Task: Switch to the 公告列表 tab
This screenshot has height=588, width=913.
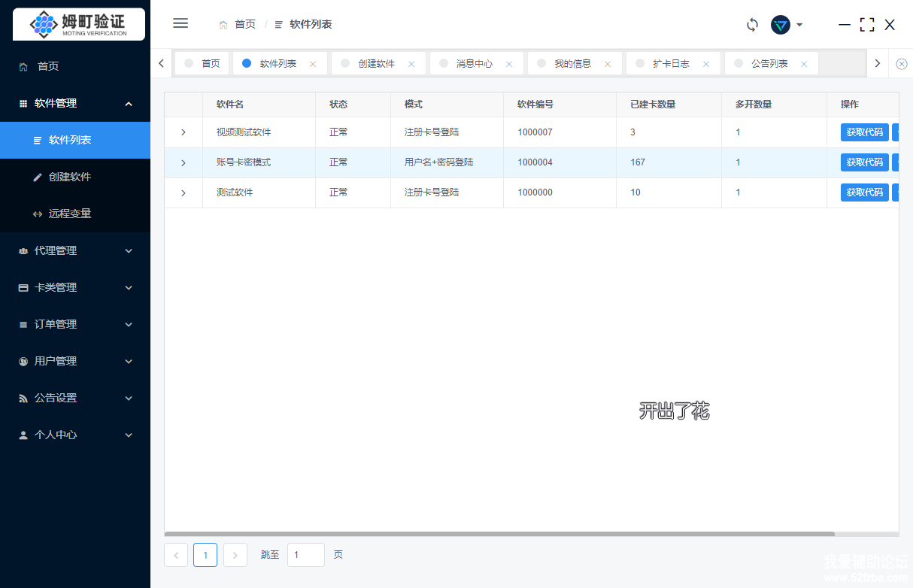Action: tap(769, 64)
